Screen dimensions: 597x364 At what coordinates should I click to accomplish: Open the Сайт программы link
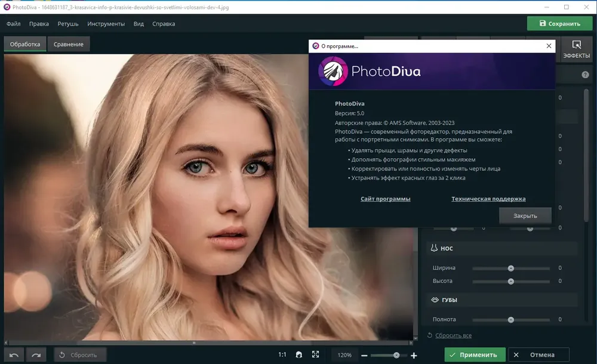tap(385, 199)
